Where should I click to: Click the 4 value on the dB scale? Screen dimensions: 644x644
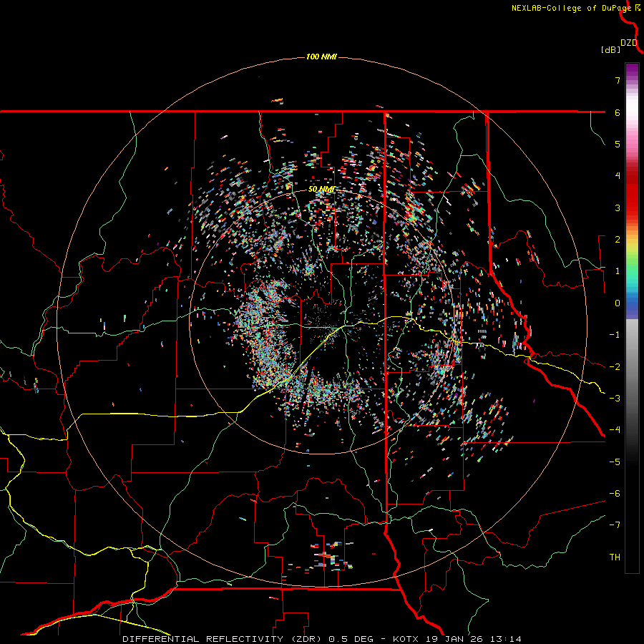pos(618,176)
